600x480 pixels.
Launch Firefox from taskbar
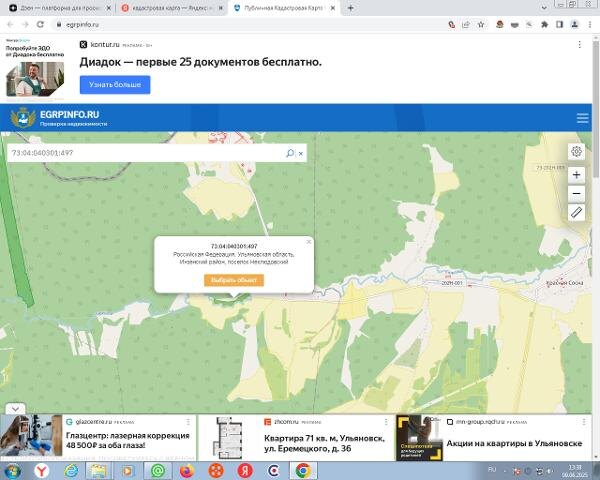coord(187,471)
